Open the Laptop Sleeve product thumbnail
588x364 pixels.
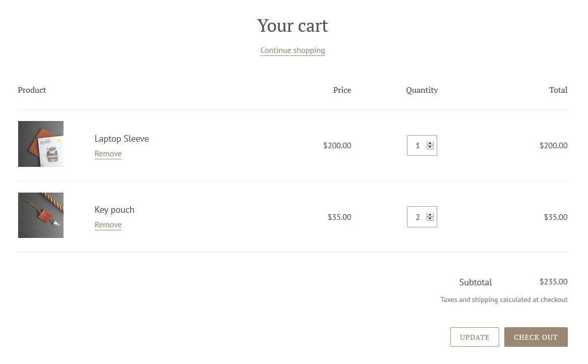click(x=41, y=144)
